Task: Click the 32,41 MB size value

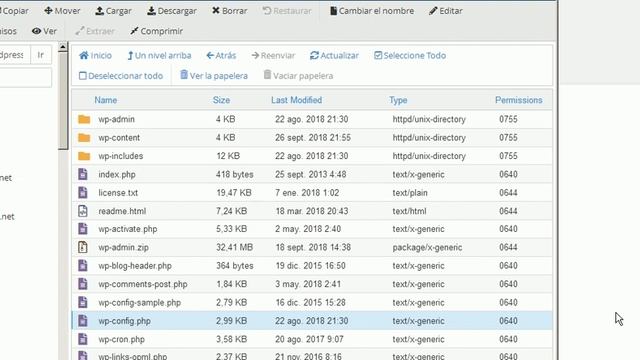Action: tap(234, 247)
